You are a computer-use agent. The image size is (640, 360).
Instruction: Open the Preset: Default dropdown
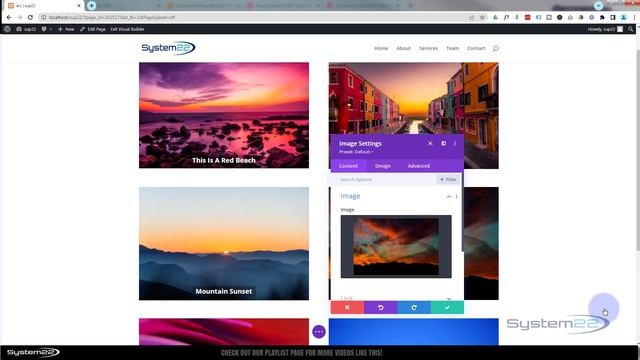coord(356,152)
